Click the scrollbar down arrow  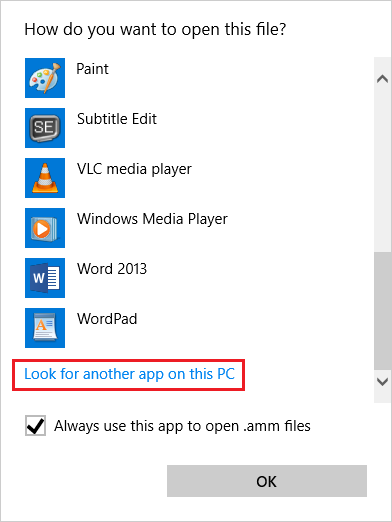[382, 382]
